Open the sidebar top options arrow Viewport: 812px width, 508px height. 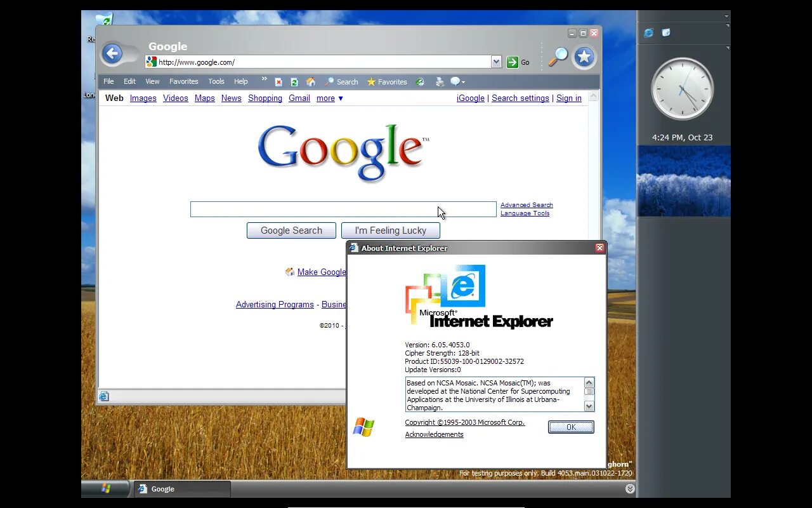pyautogui.click(x=726, y=16)
